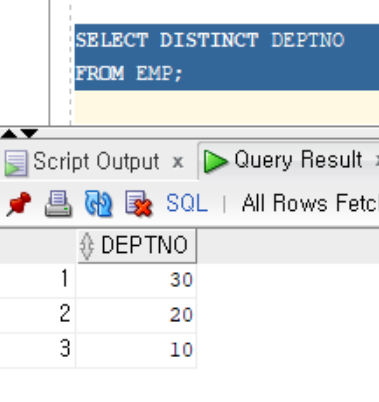Select result row number 2
Viewport: 379px width, 402px height.
click(37, 314)
